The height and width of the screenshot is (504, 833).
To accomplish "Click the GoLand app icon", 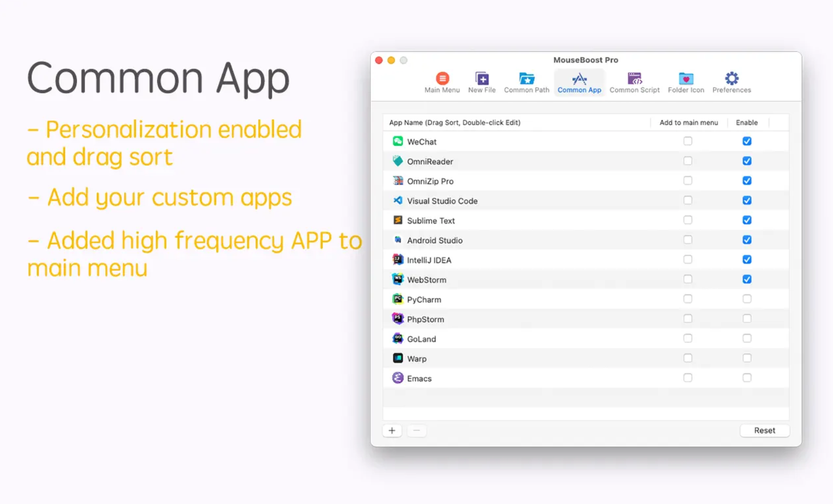I will pos(397,338).
